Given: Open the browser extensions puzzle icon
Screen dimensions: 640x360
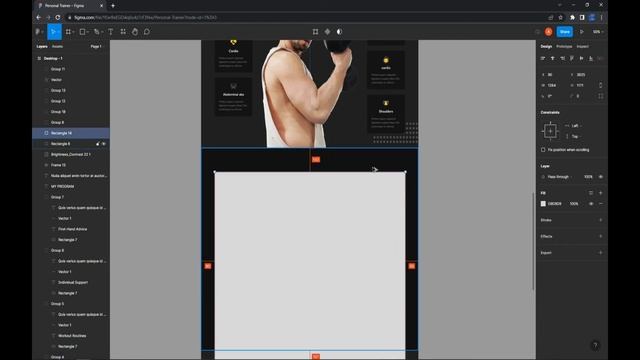Looking at the screenshot, I should (572, 18).
